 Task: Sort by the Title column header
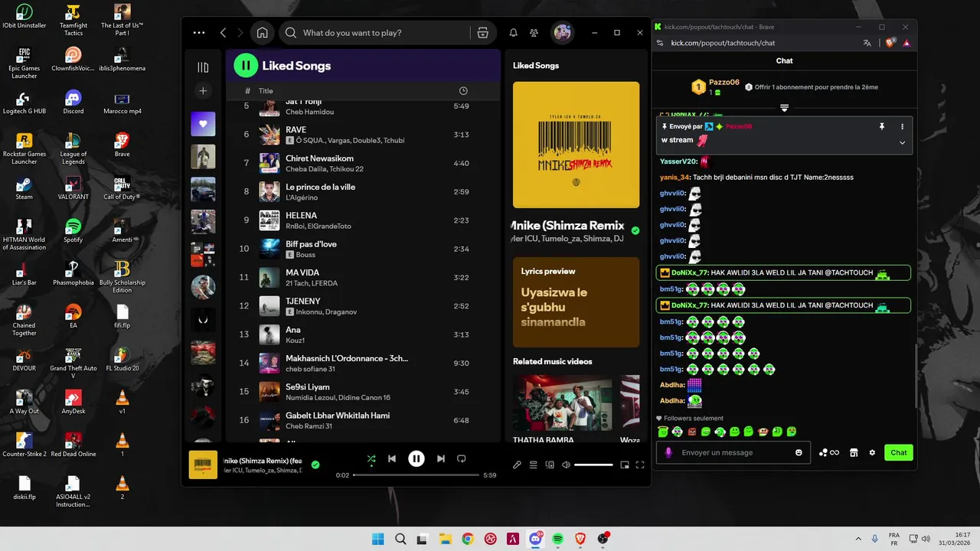266,91
